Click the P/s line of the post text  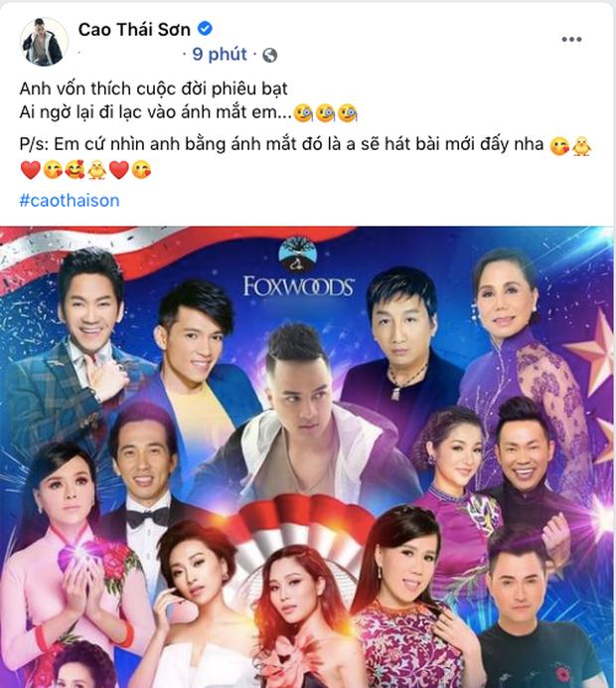281,145
